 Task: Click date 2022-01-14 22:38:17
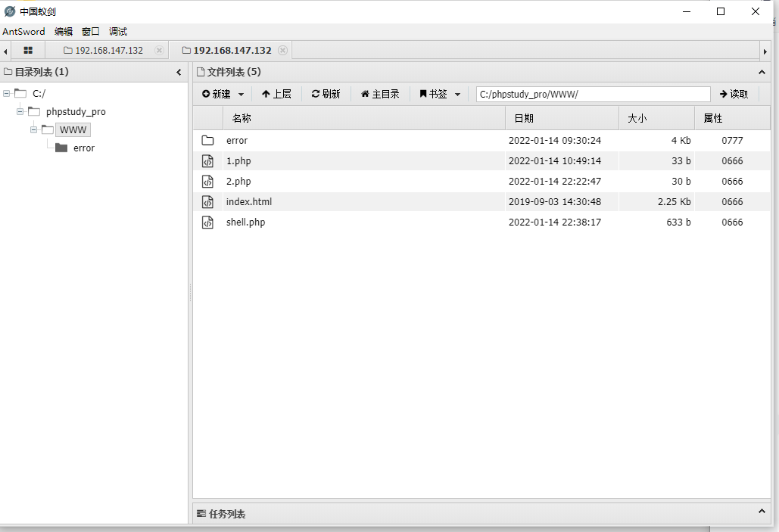(x=554, y=222)
